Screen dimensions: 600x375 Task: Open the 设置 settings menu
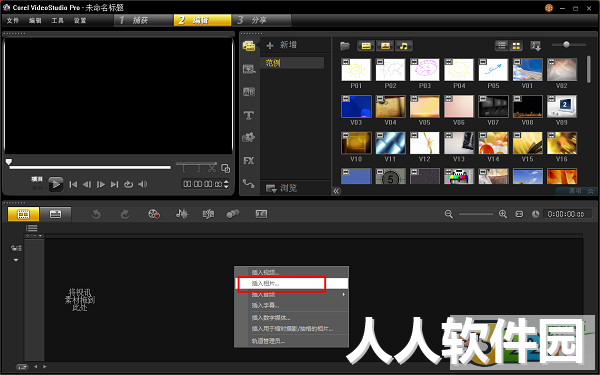(80, 21)
